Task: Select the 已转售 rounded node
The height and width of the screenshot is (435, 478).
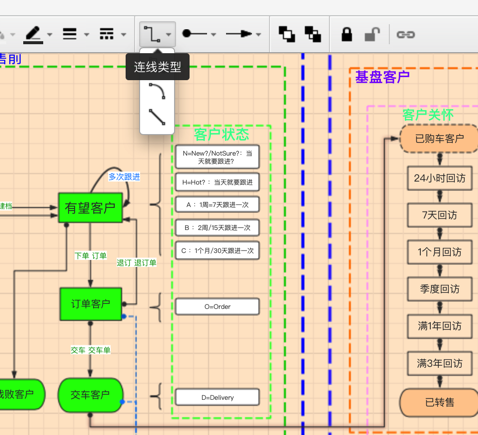Action: pos(439,403)
